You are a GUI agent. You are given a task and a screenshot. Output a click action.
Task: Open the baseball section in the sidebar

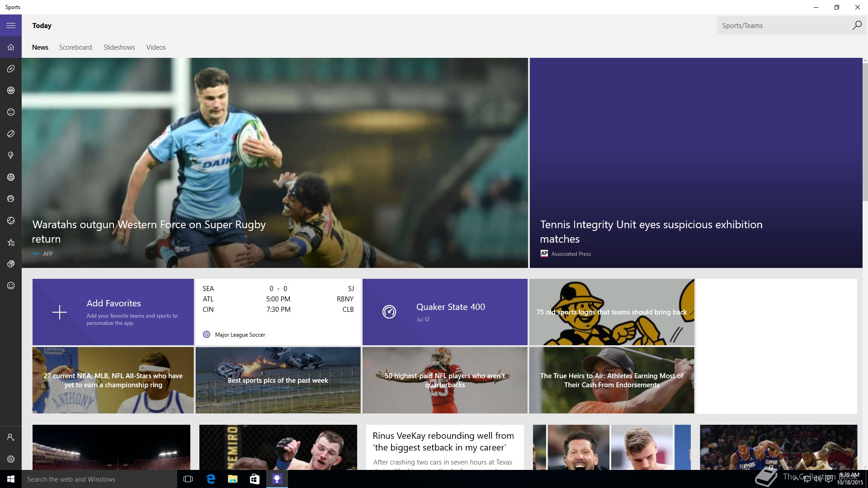(x=11, y=112)
